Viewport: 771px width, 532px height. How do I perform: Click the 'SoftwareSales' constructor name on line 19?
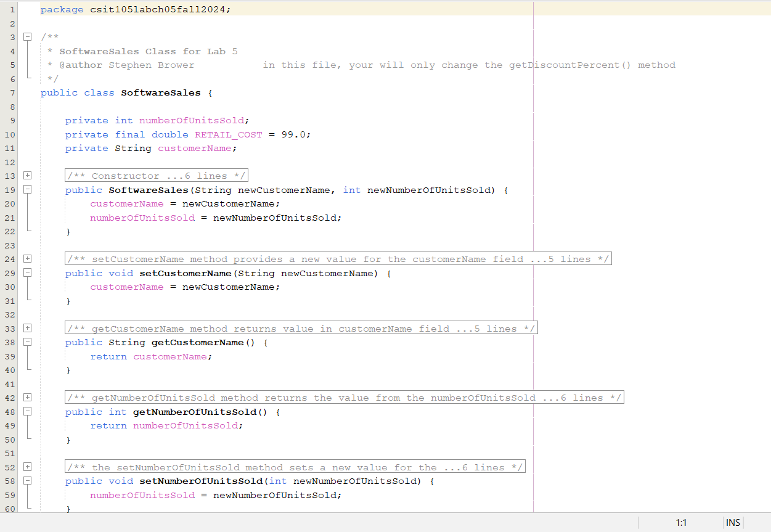click(149, 190)
